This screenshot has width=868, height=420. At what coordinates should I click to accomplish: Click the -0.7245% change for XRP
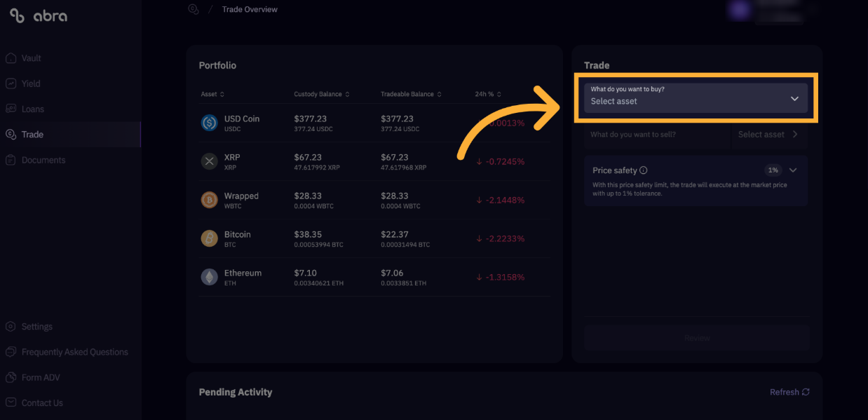click(501, 161)
